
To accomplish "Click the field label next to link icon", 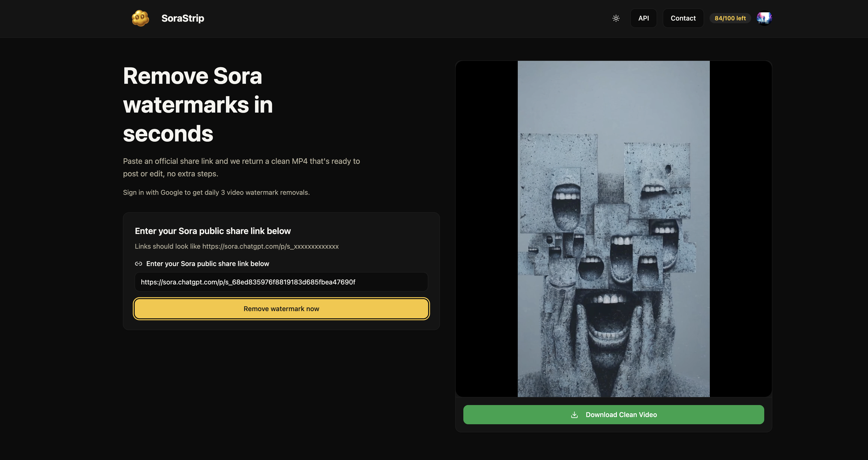I will 208,264.
